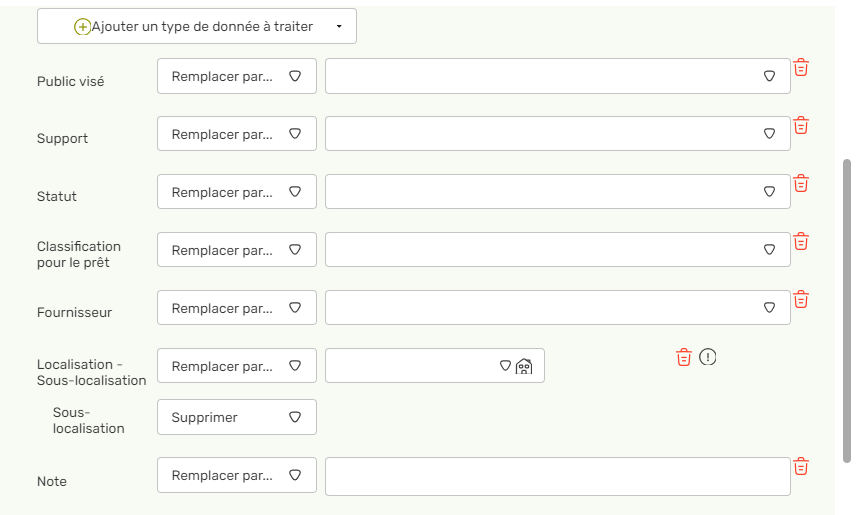The height and width of the screenshot is (515, 859).
Task: Expand the Fournisseur value dropdown
Action: point(558,307)
